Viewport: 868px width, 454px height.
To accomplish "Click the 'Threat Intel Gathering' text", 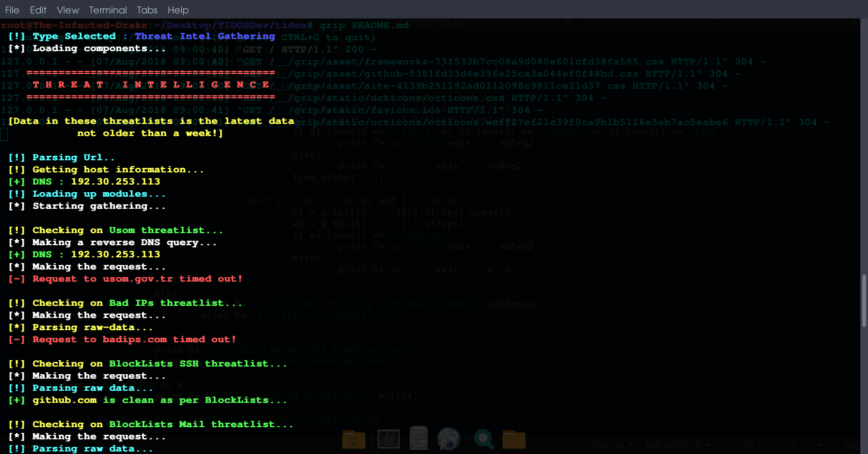I will (x=205, y=36).
